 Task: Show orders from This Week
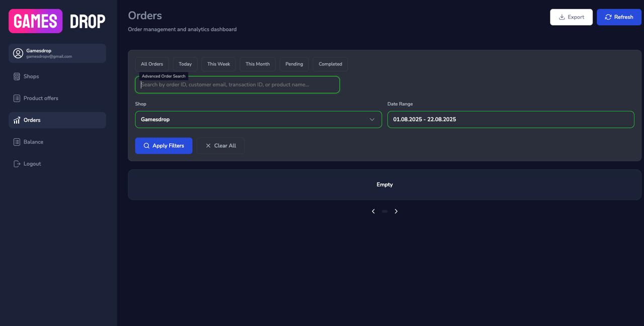click(x=218, y=64)
